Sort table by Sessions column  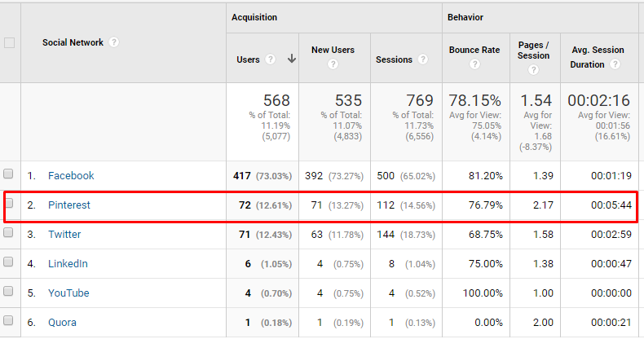(394, 60)
